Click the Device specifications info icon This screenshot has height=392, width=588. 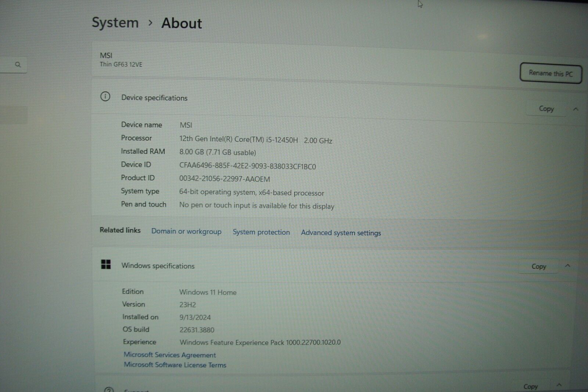(x=105, y=97)
